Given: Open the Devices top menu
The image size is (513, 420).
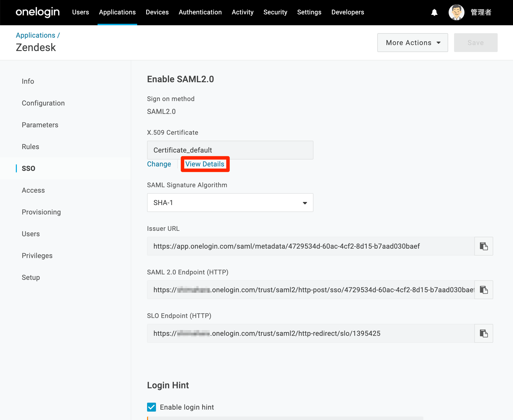Looking at the screenshot, I should (x=157, y=12).
